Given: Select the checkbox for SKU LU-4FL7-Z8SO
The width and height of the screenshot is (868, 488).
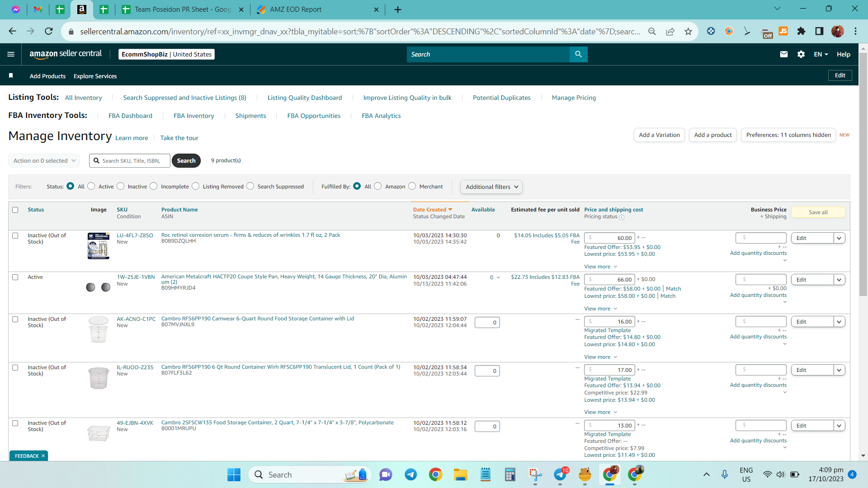Looking at the screenshot, I should click(x=15, y=235).
